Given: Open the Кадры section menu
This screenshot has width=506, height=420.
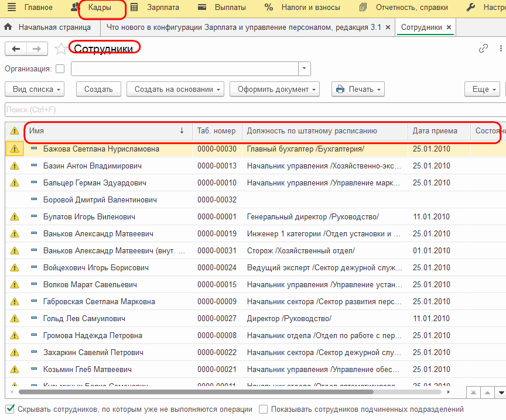Looking at the screenshot, I should click(x=100, y=8).
